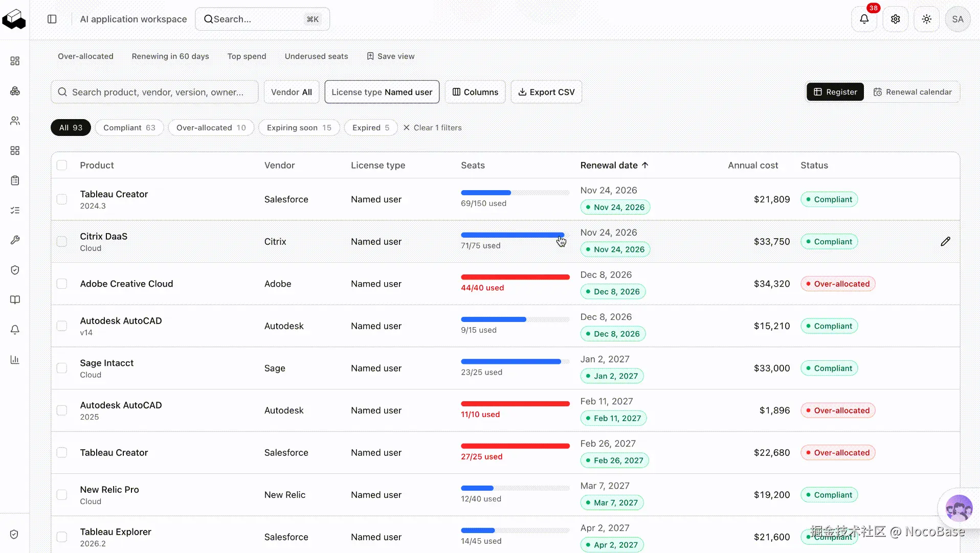Toggle the select-all checkbox in the table header
Screen dimensions: 980x553
[x=62, y=165]
